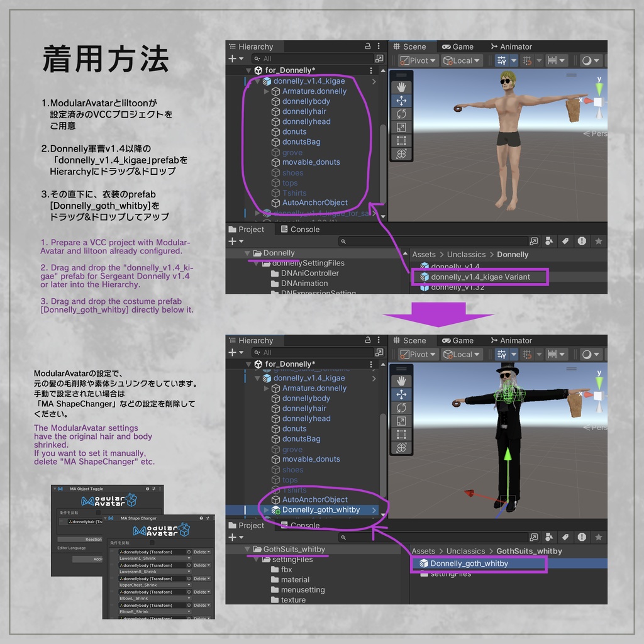Select the Rect tool in lower Scene view
The image size is (644, 644).
[x=401, y=434]
